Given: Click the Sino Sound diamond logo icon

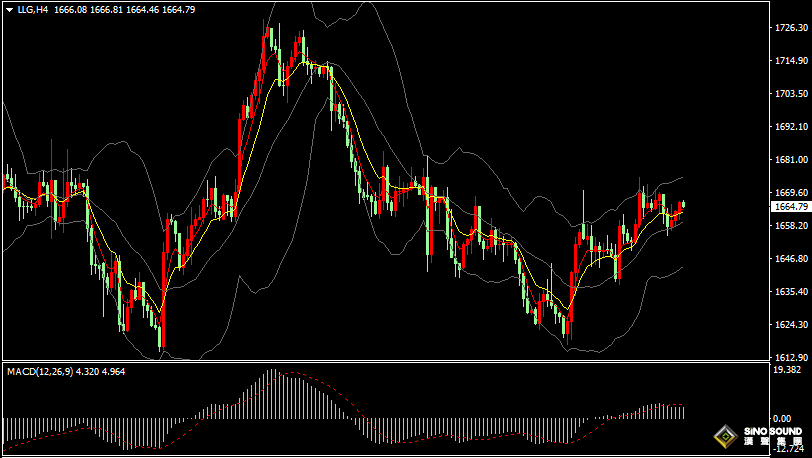Looking at the screenshot, I should click(725, 436).
